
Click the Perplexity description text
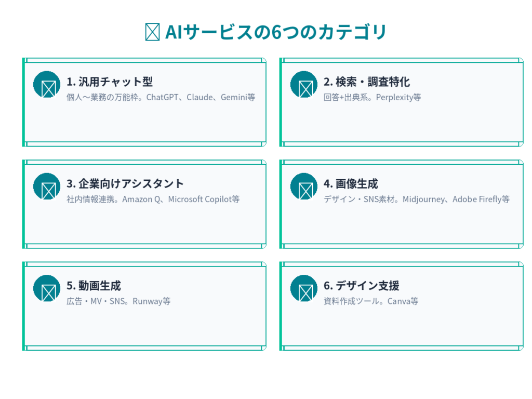pos(372,97)
